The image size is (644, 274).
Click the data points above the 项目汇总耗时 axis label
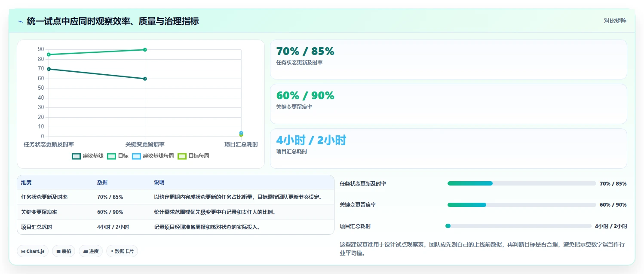(x=241, y=134)
